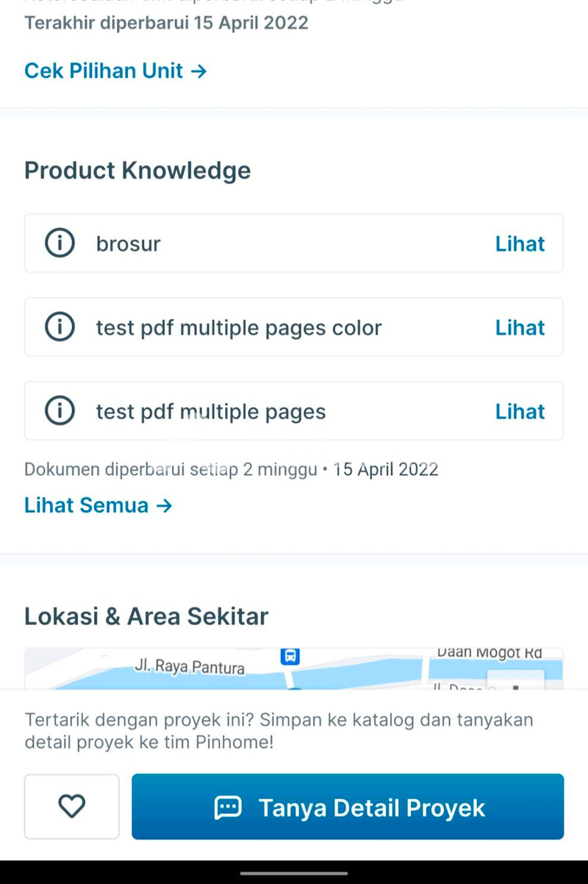Tap the Android home gesture bar

tap(294, 873)
